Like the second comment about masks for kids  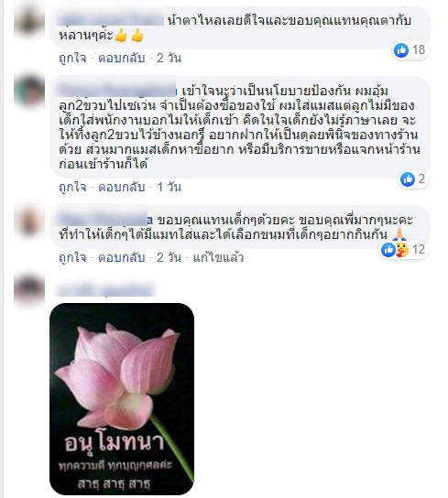(x=72, y=187)
